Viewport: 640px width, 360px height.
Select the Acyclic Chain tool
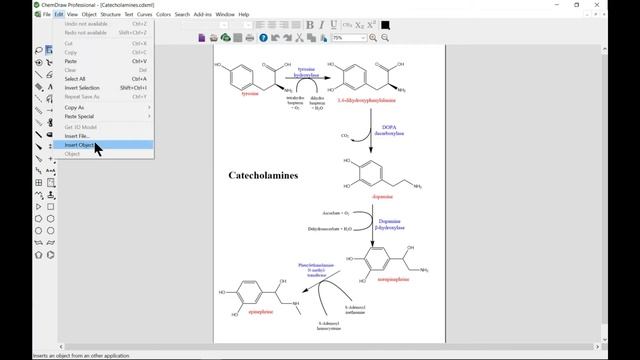(x=38, y=195)
